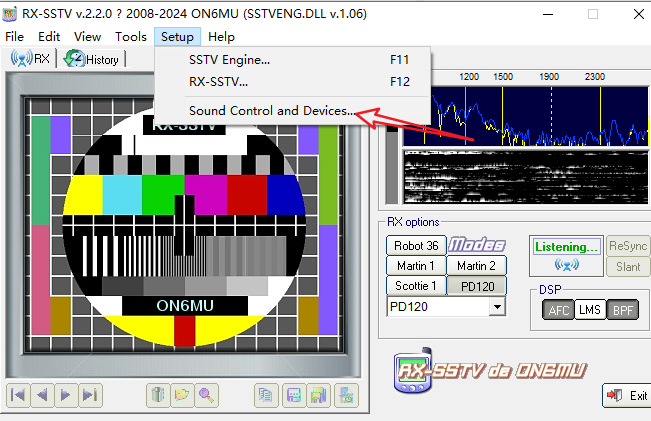Click the multiple floppy disks save icon
Screen dimensions: 651x421
(x=318, y=395)
